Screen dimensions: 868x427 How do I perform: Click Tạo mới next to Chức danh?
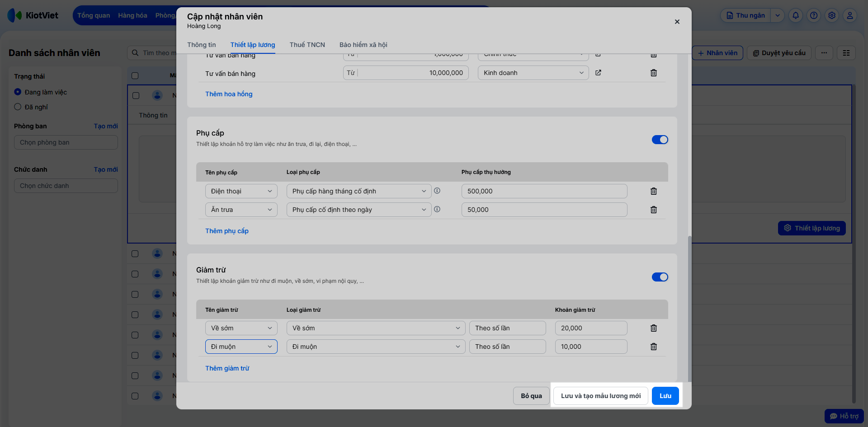tap(106, 169)
